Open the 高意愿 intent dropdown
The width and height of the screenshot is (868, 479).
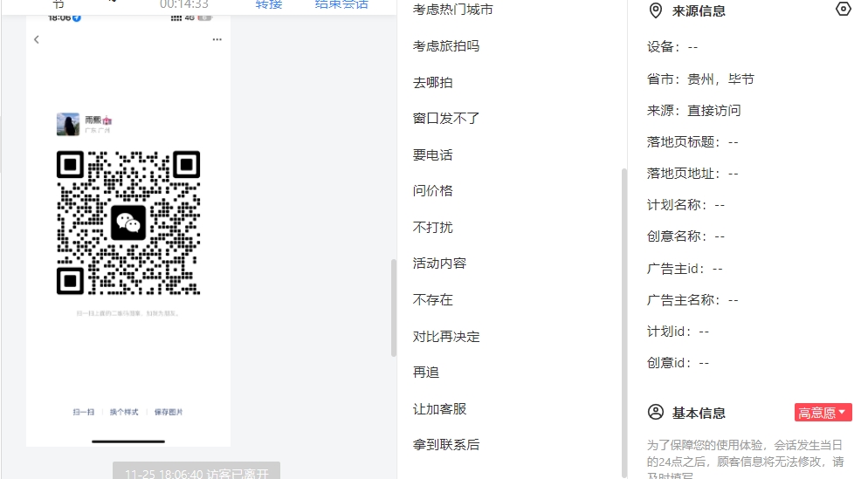click(823, 412)
